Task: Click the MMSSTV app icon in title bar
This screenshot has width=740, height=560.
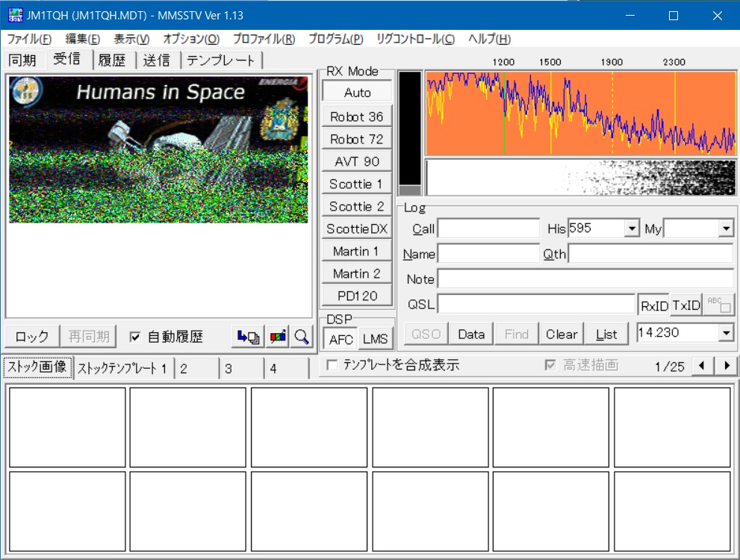Action: (16, 15)
